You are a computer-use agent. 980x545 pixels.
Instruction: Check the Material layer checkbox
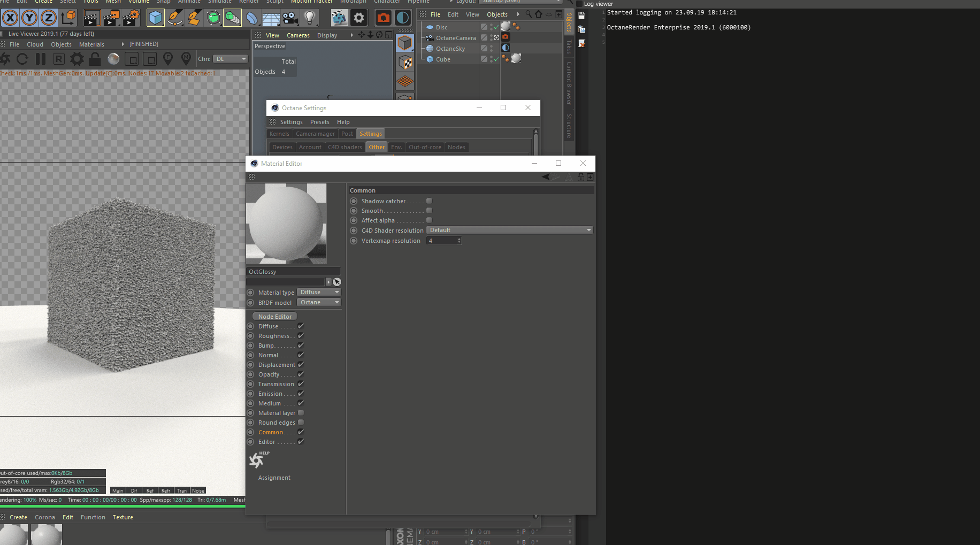pos(301,413)
